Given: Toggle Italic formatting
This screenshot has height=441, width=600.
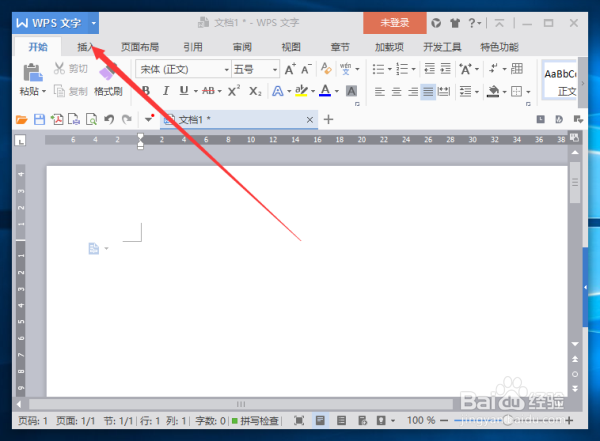Looking at the screenshot, I should 166,91.
